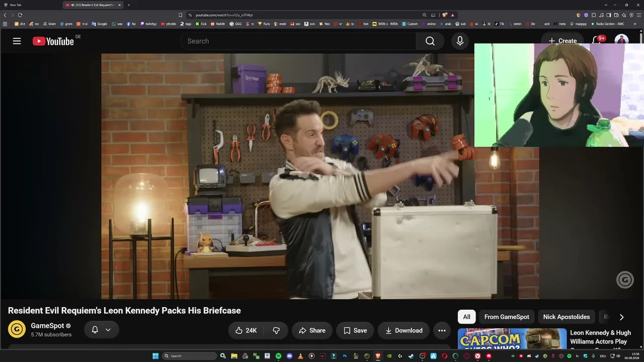Open the Windows Start menu
Screen dimensions: 644x362
[155, 356]
